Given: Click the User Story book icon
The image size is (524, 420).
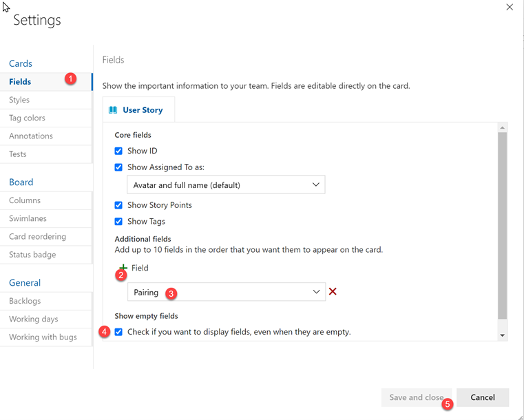Looking at the screenshot, I should 113,110.
